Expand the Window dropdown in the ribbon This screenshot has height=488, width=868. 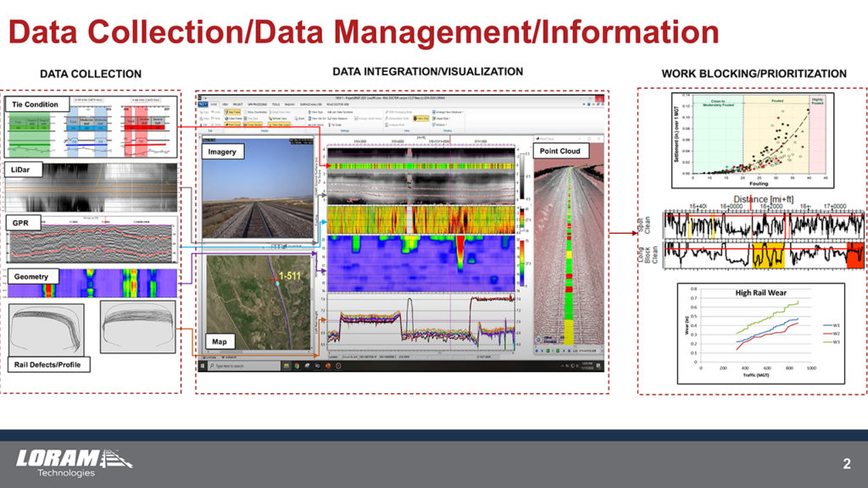[x=437, y=125]
